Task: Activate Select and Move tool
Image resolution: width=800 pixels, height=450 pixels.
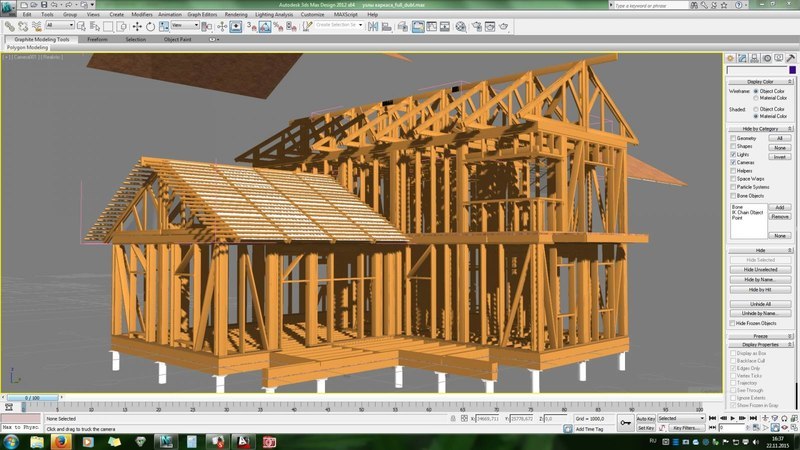Action: tap(137, 26)
